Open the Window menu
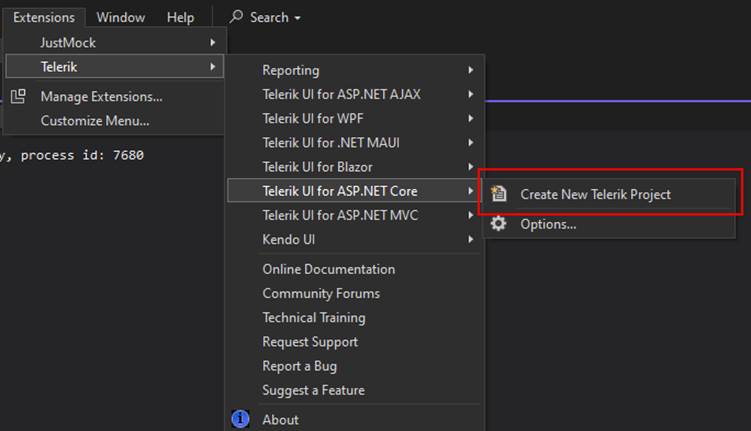The height and width of the screenshot is (431, 751). [121, 17]
